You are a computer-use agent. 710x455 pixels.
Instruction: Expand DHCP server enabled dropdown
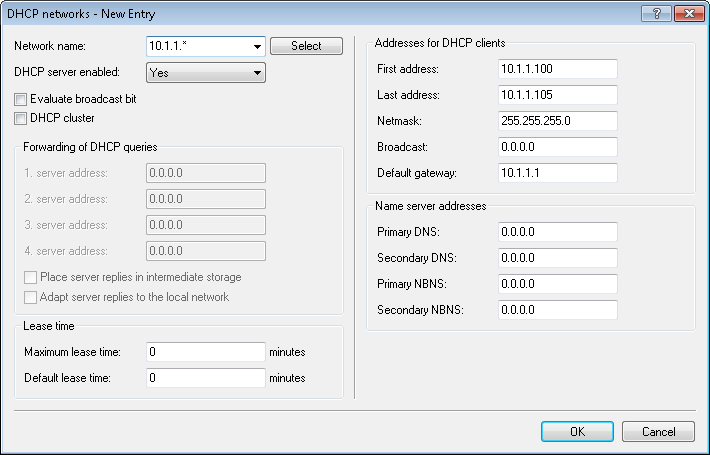tap(256, 72)
